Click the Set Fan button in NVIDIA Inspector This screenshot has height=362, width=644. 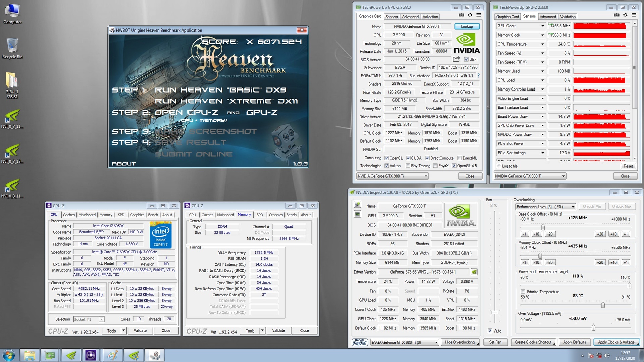click(x=495, y=342)
